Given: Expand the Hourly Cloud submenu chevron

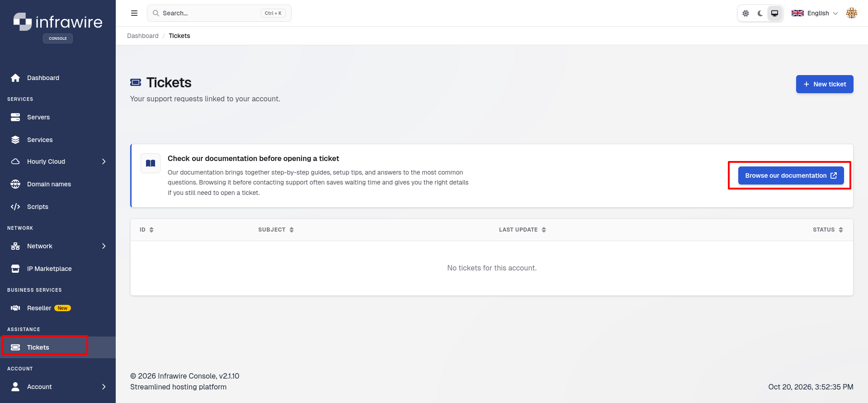Looking at the screenshot, I should [x=104, y=161].
